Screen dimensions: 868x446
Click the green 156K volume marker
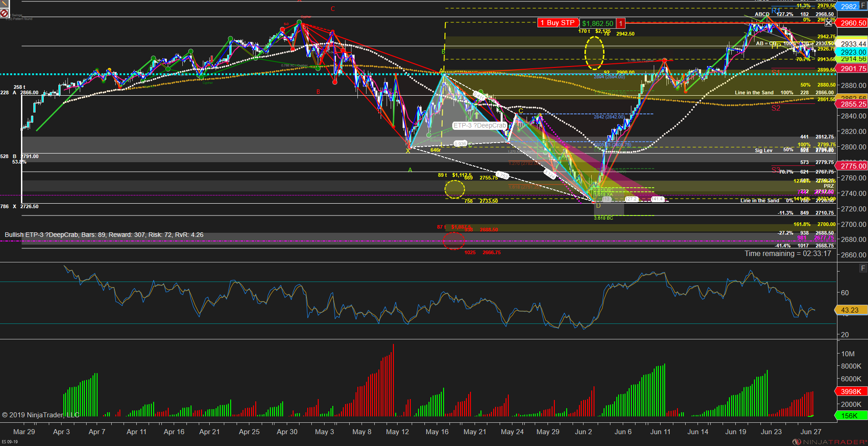[851, 415]
